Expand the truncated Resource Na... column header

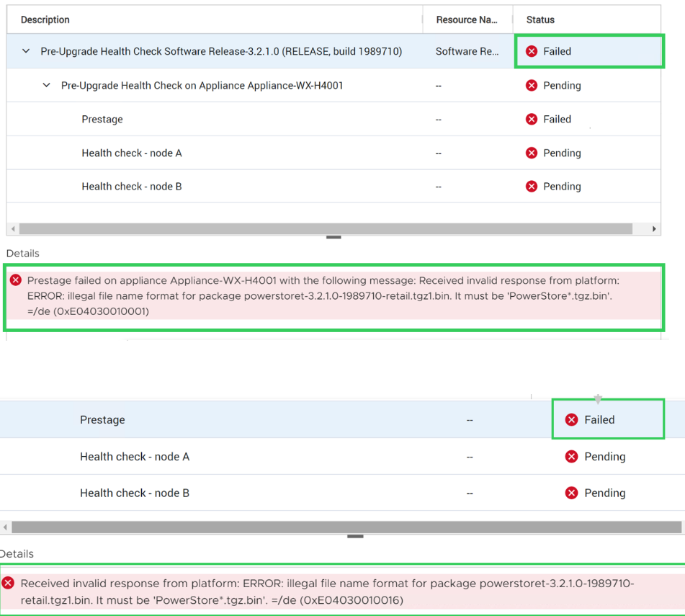coord(467,19)
